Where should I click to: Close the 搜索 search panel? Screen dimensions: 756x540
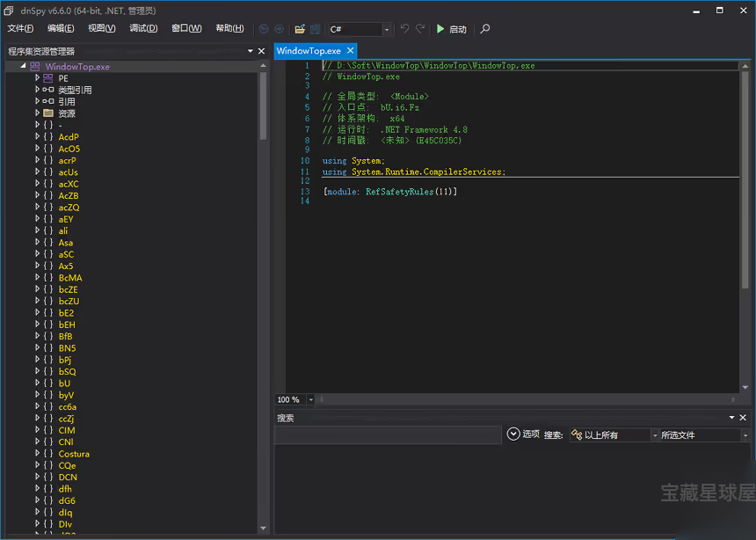pos(743,418)
